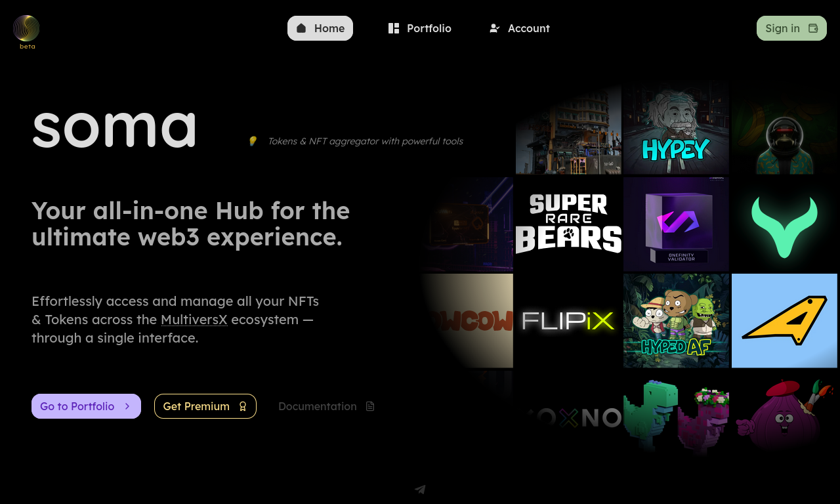Click the Soma beta logo

[26, 31]
